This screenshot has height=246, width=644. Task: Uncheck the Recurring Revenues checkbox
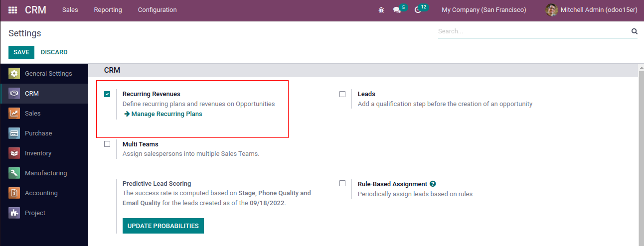pos(107,94)
